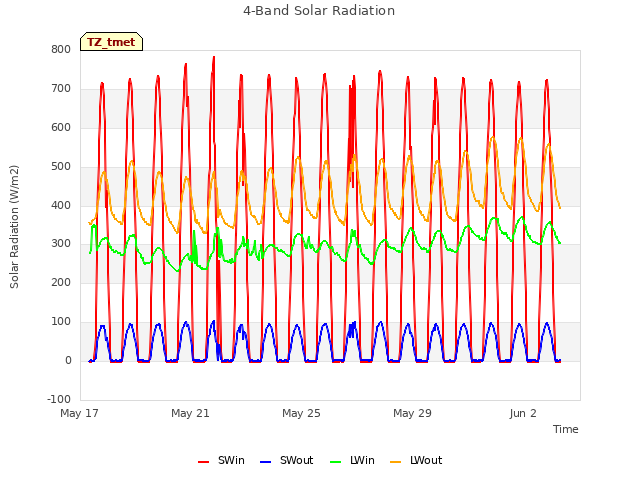This screenshot has height=480, width=640.
Task: Click the Time axis title
Action: tap(565, 429)
